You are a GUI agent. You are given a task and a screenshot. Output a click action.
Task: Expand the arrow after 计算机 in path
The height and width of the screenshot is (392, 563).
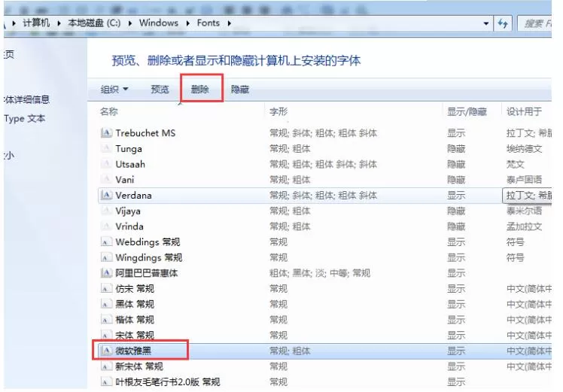point(59,23)
